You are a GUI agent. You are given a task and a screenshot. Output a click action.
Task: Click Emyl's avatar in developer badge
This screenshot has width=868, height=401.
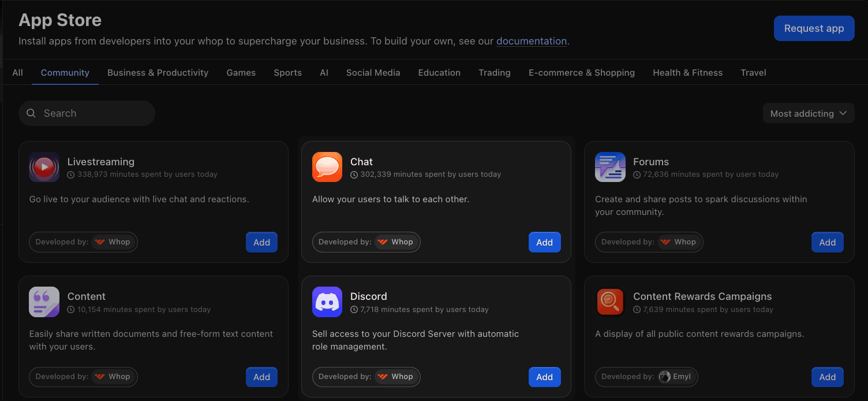click(x=665, y=377)
